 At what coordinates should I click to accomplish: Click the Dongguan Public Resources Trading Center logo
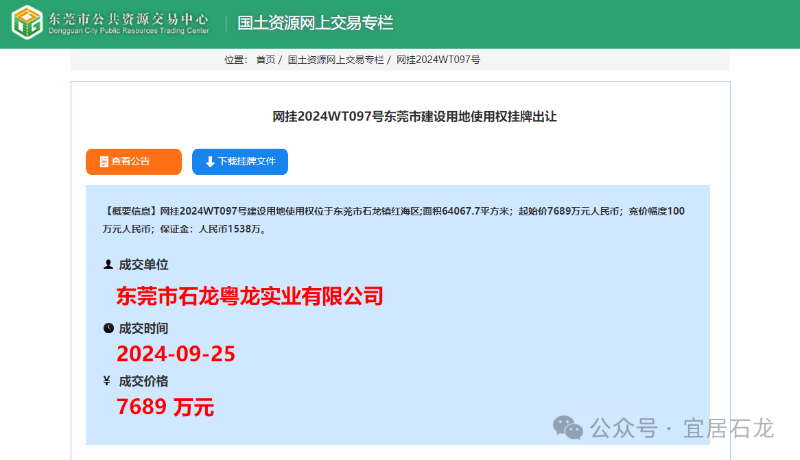pos(27,22)
